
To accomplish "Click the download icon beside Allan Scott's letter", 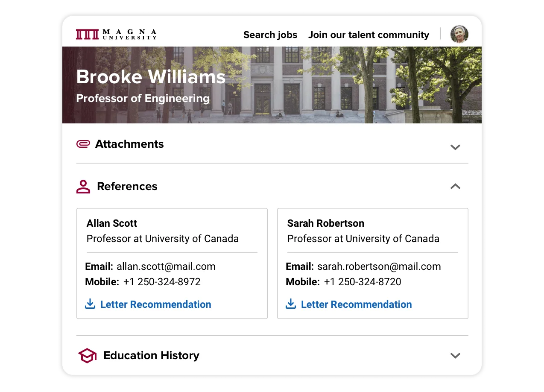I will pos(90,304).
